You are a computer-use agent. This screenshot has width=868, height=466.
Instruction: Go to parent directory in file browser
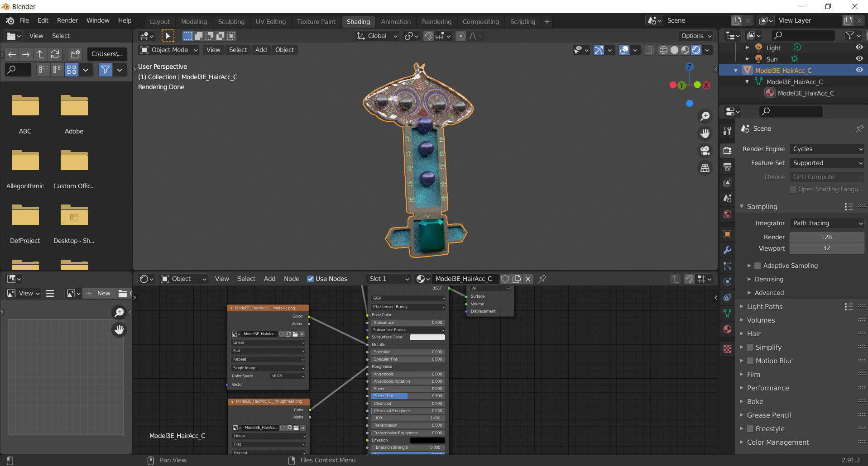(x=40, y=54)
